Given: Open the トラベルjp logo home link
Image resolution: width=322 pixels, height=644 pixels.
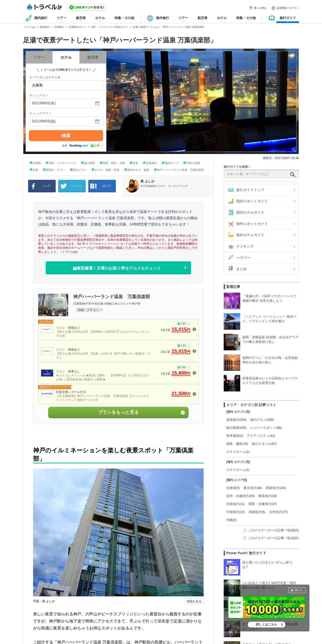Looking at the screenshot, I should point(44,7).
